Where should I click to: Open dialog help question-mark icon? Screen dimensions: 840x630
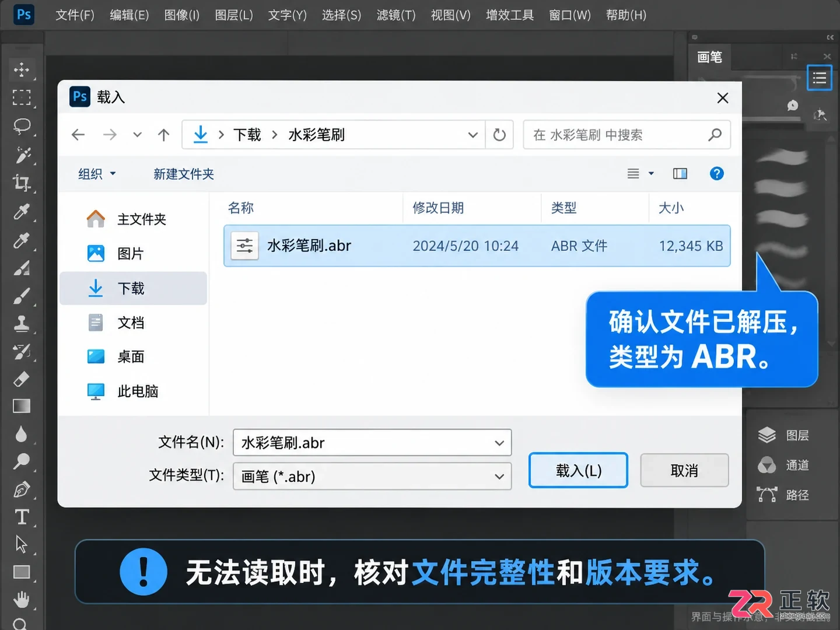click(x=717, y=173)
